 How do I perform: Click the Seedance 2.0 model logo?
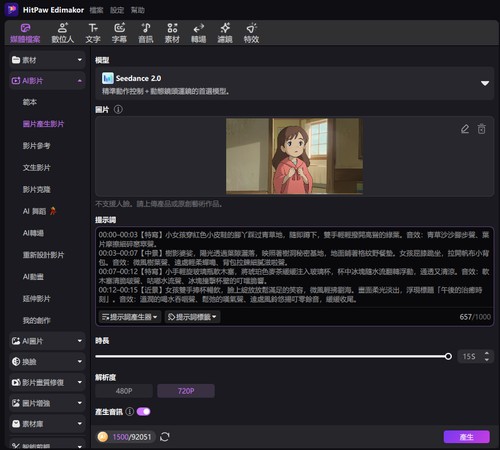pos(108,78)
